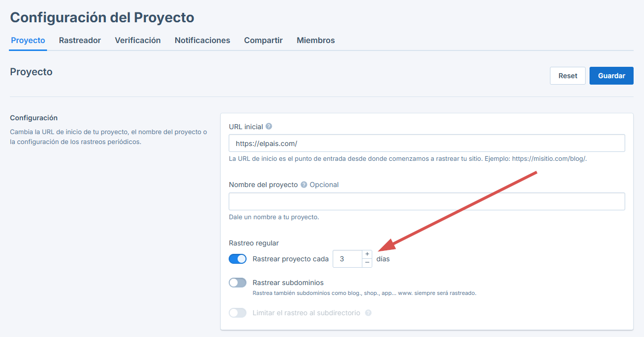
Task: Select the URL inicial input field
Action: pos(426,143)
